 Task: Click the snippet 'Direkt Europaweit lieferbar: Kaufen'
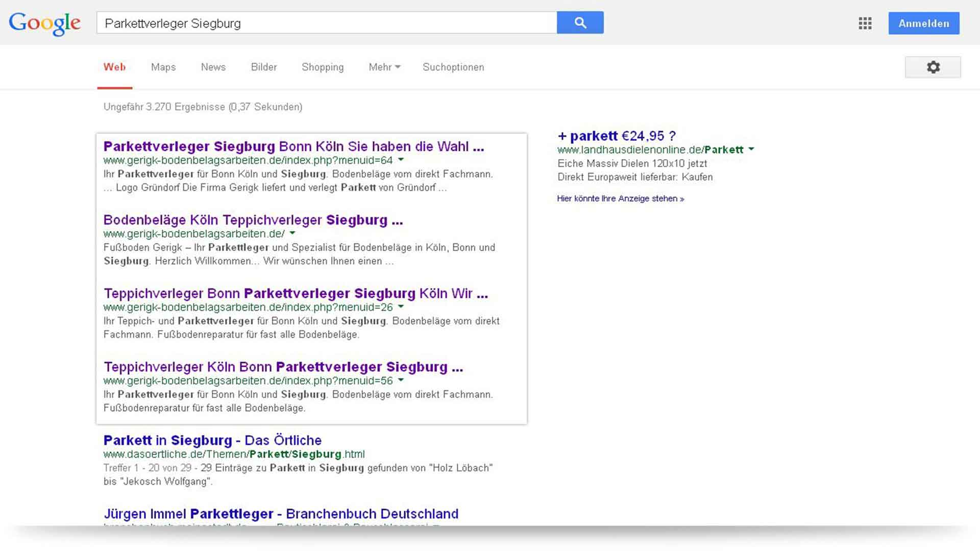click(x=635, y=177)
